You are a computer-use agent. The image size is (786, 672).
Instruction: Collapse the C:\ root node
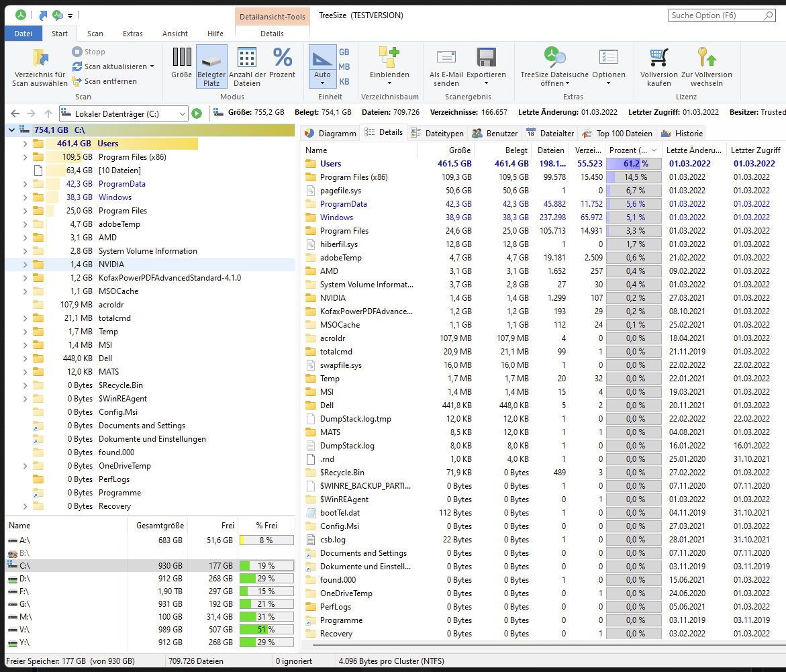11,130
